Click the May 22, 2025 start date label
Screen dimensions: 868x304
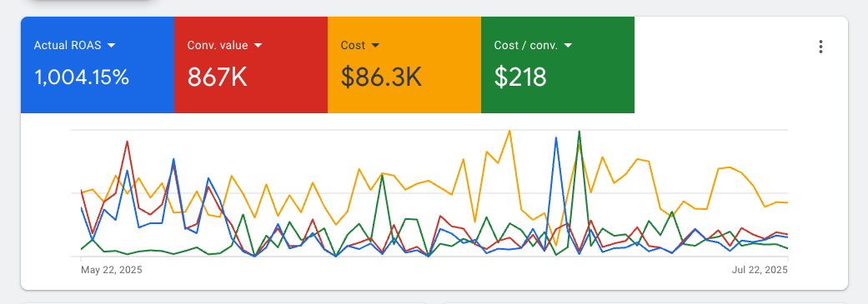click(111, 271)
